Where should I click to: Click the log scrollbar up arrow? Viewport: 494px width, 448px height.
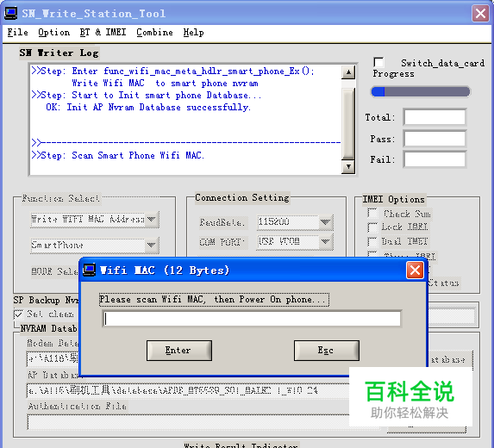348,72
